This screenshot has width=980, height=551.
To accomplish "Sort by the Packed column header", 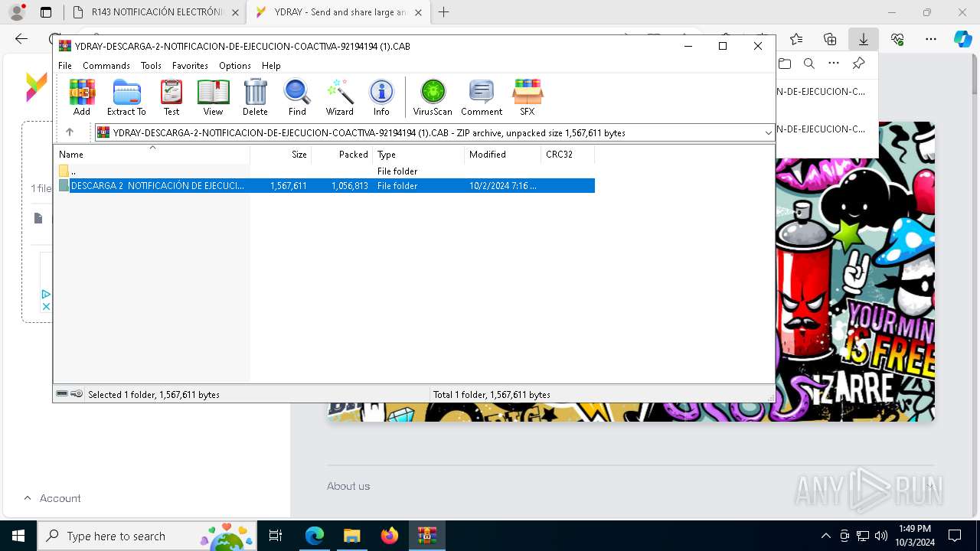I will tap(342, 155).
